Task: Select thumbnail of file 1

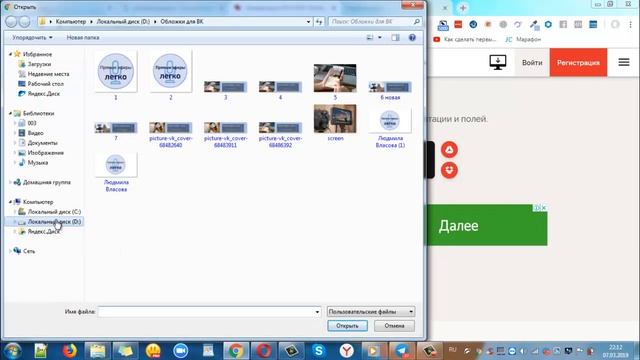Action: [116, 71]
